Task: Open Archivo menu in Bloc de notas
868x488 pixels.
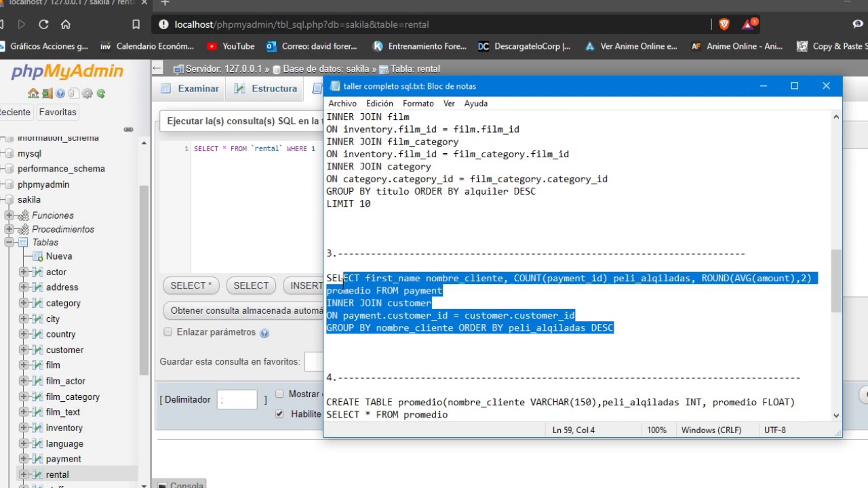Action: click(x=342, y=104)
